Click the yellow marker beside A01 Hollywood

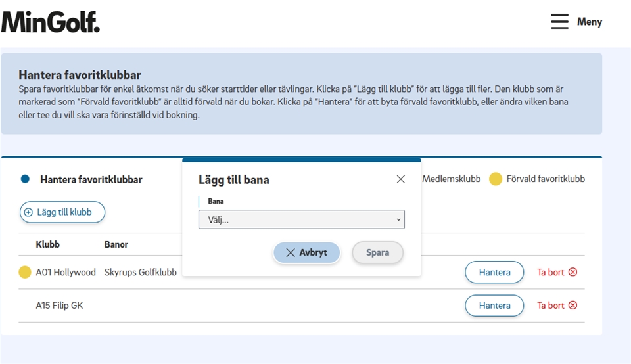[x=25, y=272]
